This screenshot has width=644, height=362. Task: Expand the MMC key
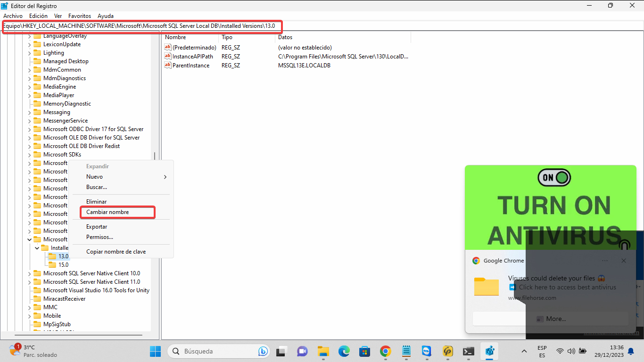click(x=29, y=307)
